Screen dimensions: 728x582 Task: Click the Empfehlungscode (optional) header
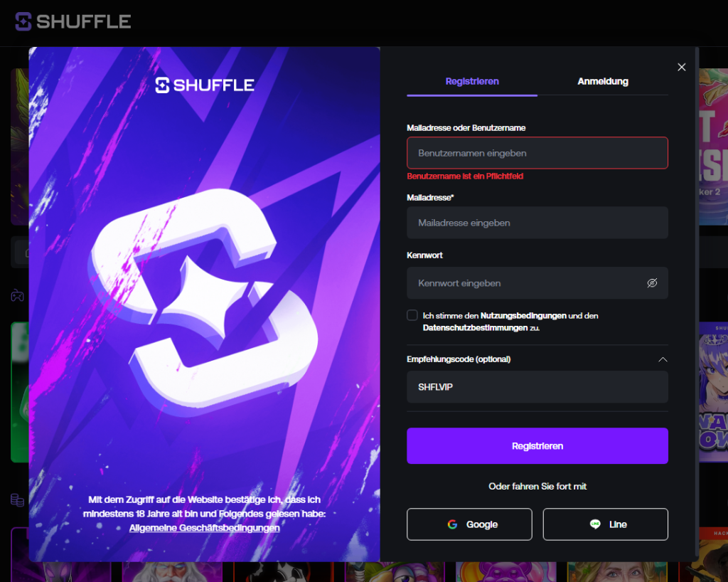[459, 359]
